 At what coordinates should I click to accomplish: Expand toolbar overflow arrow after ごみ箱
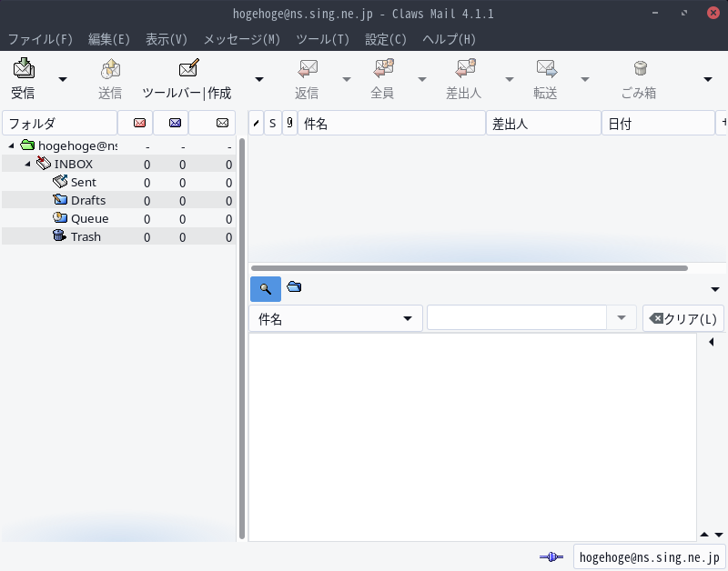[708, 79]
